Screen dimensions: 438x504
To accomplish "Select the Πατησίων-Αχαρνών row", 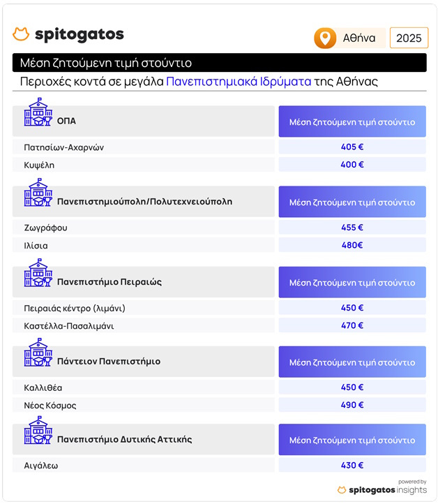I will [x=144, y=147].
